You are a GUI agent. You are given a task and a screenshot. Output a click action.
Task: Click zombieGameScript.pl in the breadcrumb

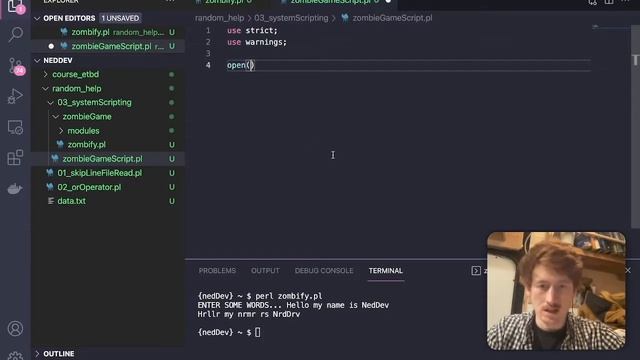tap(392, 18)
